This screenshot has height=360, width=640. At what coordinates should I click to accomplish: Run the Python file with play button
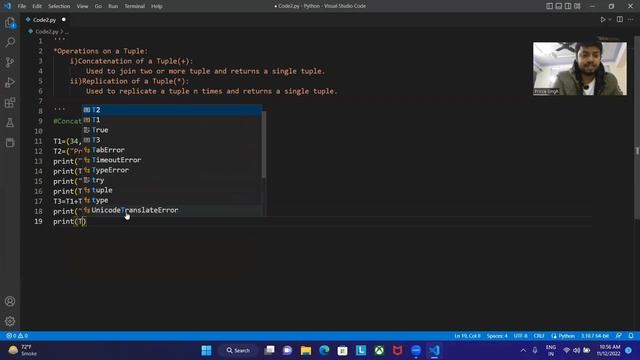[x=602, y=20]
